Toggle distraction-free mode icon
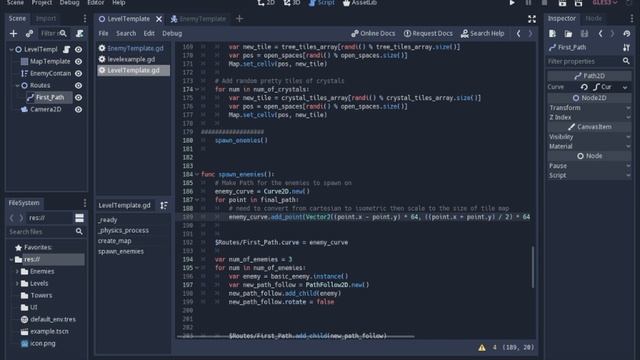The image size is (640, 360). [x=532, y=19]
